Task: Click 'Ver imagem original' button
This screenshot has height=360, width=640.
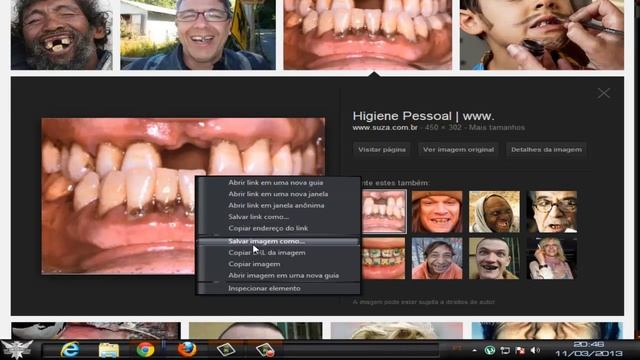Action: click(458, 149)
